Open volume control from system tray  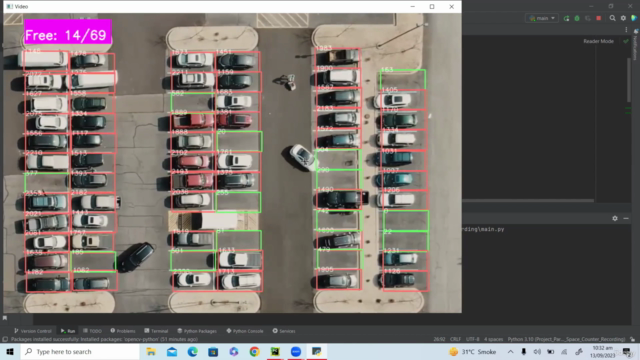pyautogui.click(x=537, y=351)
